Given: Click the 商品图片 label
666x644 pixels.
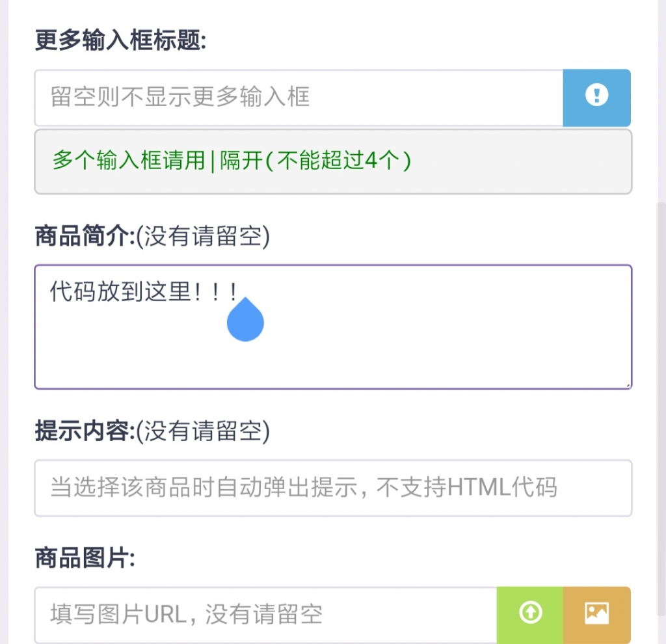Looking at the screenshot, I should [85, 557].
